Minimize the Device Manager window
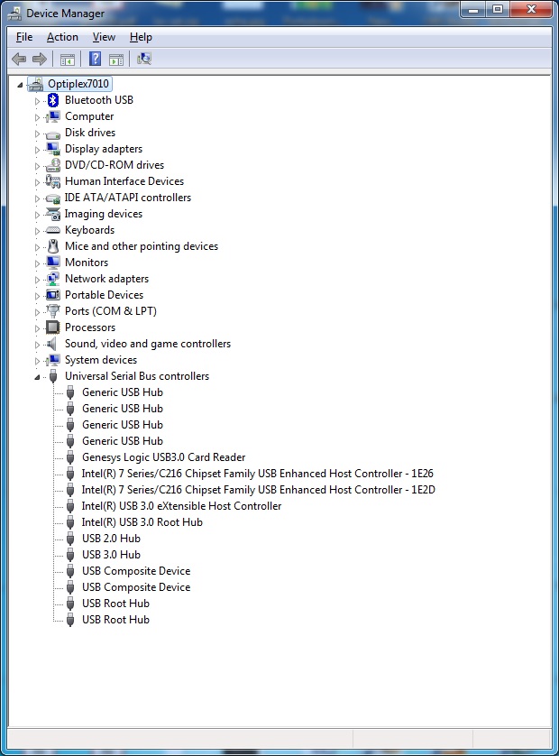The height and width of the screenshot is (756, 559). (473, 9)
